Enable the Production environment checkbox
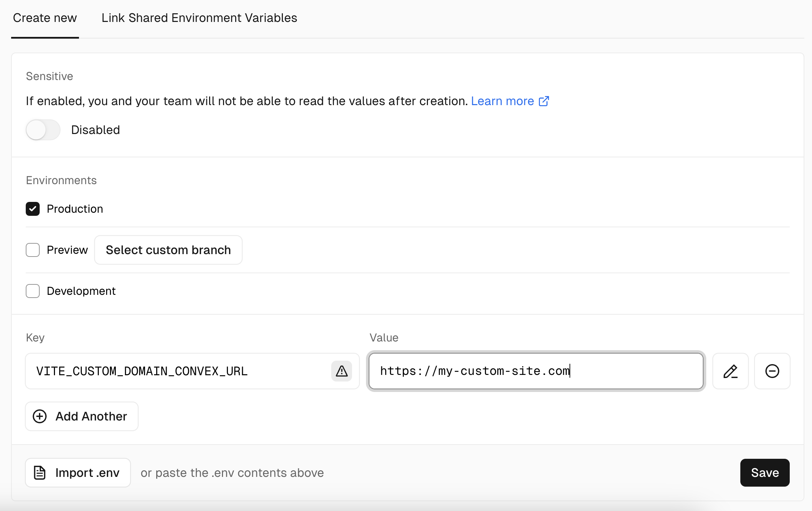812x511 pixels. click(x=32, y=209)
